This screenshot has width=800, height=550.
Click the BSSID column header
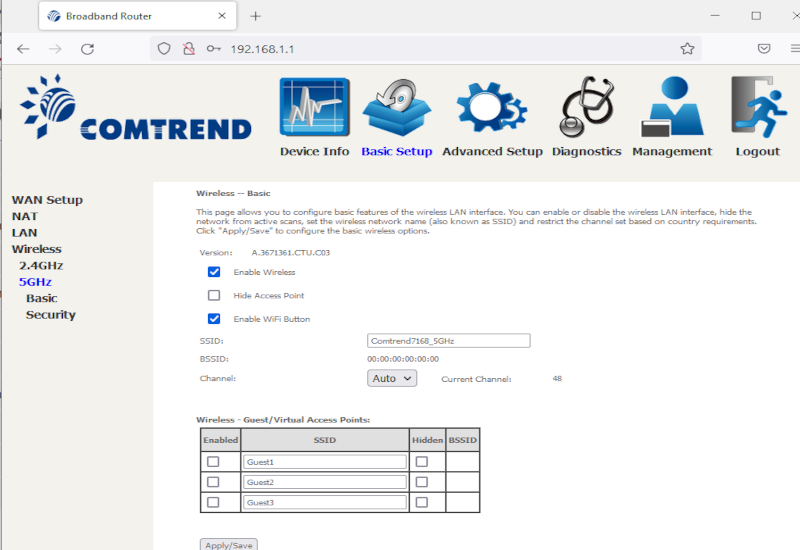463,440
